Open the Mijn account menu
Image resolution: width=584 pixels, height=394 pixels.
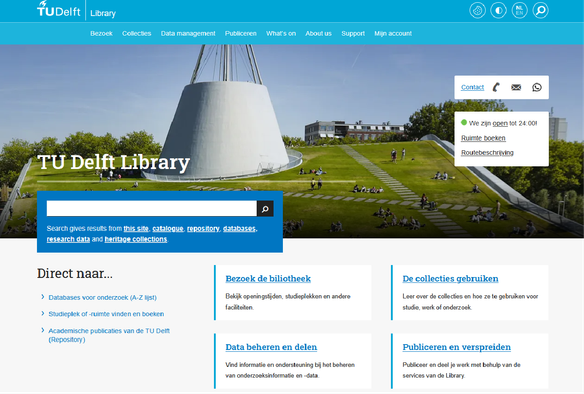[x=393, y=34]
